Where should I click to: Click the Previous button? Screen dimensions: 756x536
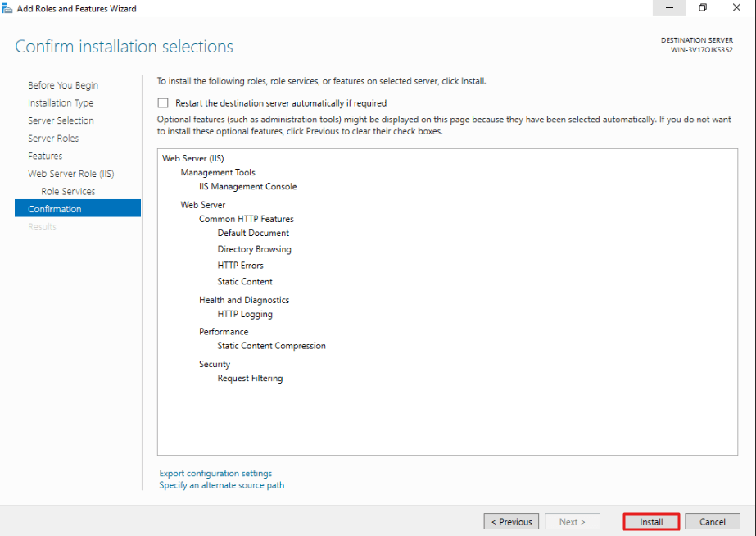511,521
